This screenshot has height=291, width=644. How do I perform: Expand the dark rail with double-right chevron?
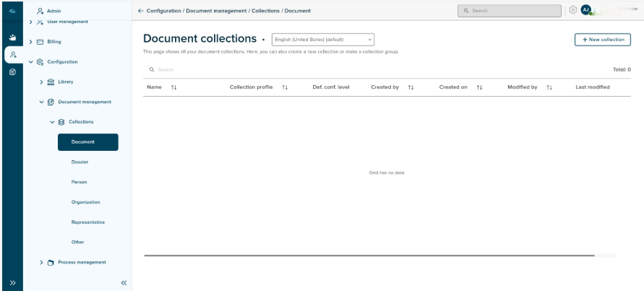[x=12, y=283]
